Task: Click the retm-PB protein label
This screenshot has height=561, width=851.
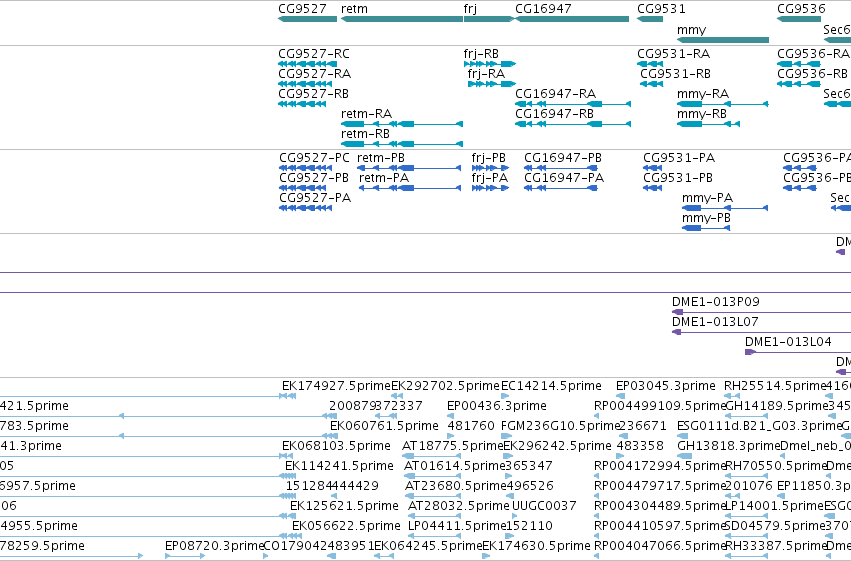Action: point(381,158)
